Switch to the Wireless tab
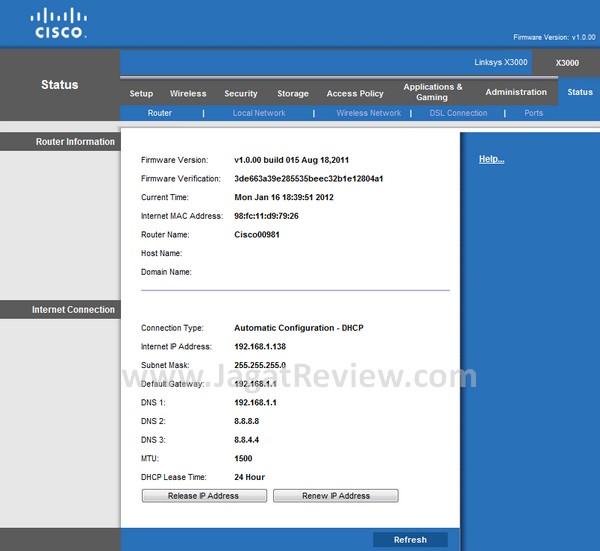This screenshot has height=551, width=600. tap(188, 93)
